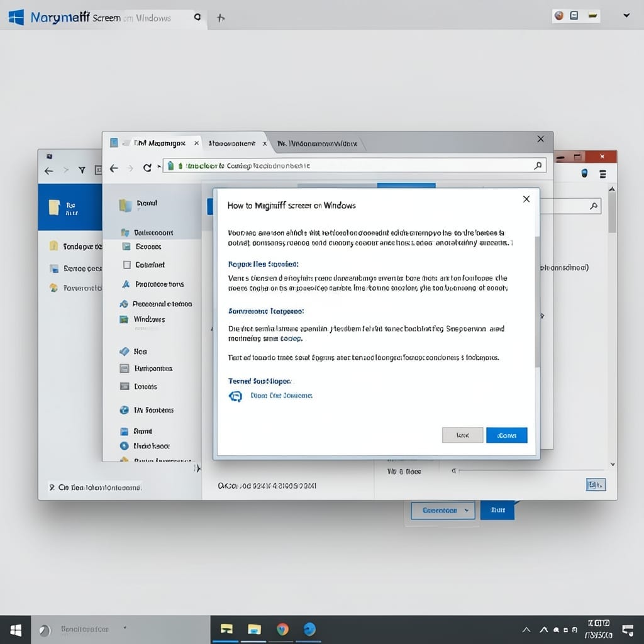Click the chat icon beside the Dioon Cile Jomiene link

235,396
